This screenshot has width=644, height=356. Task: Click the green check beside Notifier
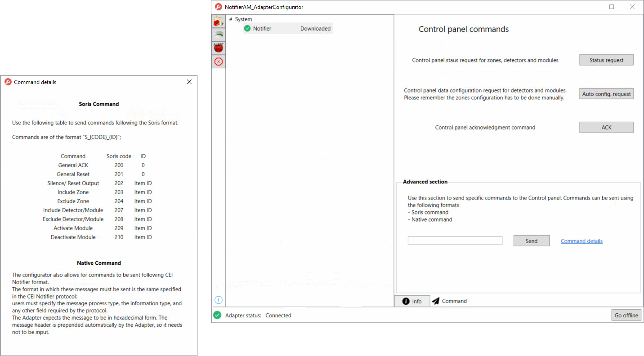click(247, 28)
